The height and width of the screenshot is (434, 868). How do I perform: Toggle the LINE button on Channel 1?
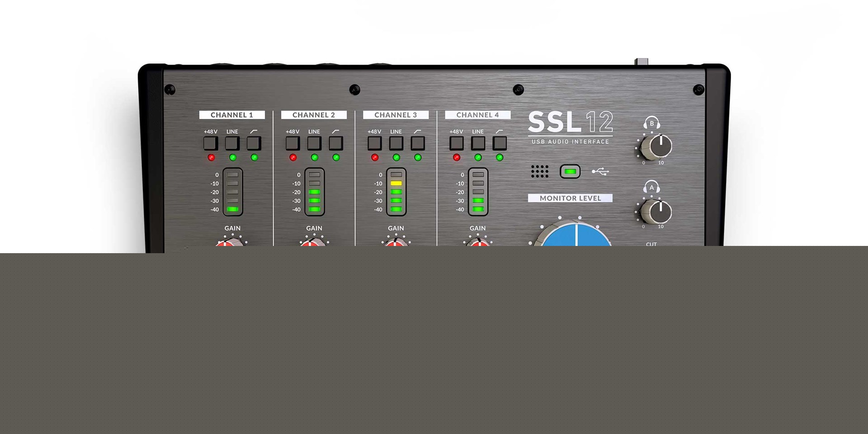coord(232,143)
